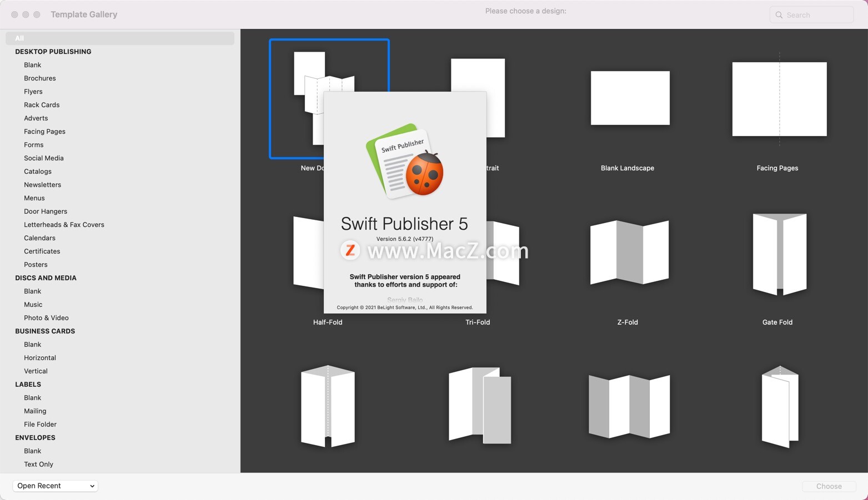Open Facing Pages in the sidebar
This screenshot has height=500, width=868.
44,132
